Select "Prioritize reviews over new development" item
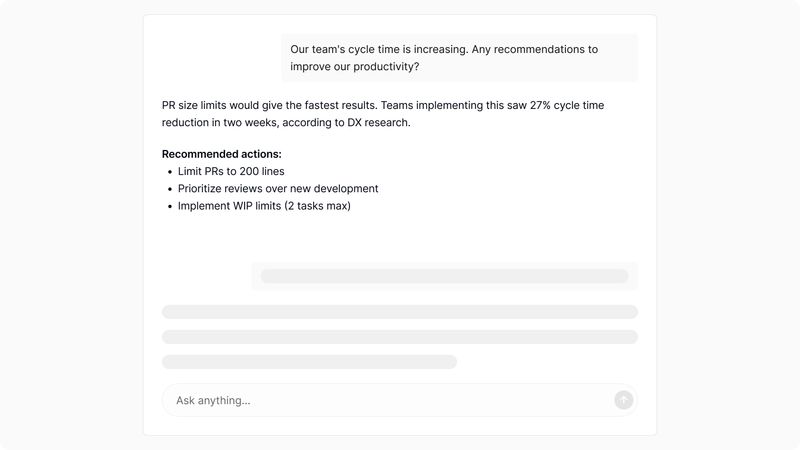The height and width of the screenshot is (450, 800). [278, 188]
